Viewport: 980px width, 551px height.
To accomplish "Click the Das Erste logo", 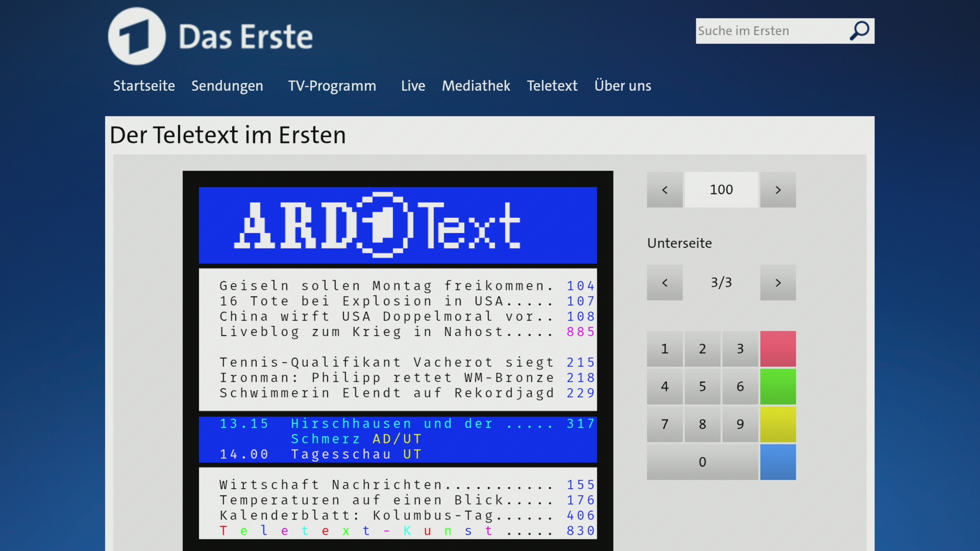I will 210,36.
